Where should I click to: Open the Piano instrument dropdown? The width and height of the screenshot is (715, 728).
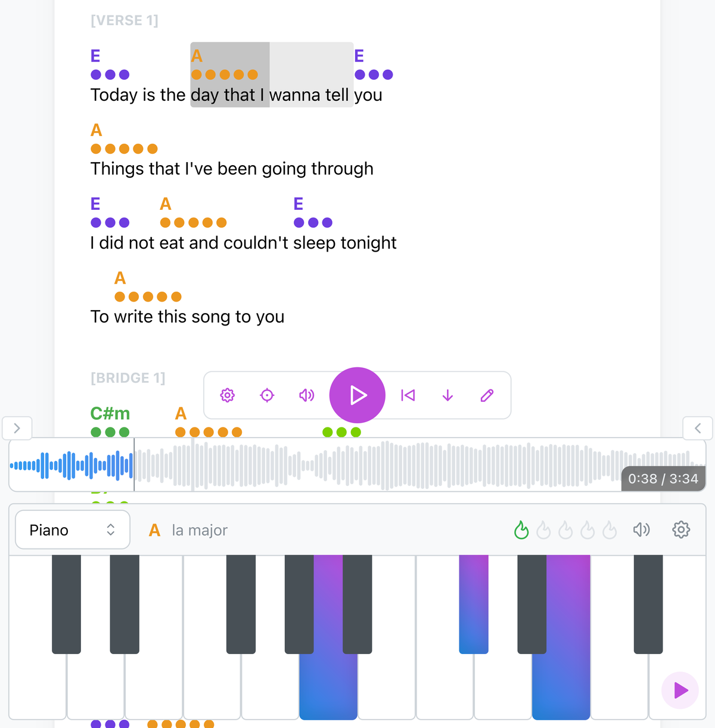click(72, 529)
